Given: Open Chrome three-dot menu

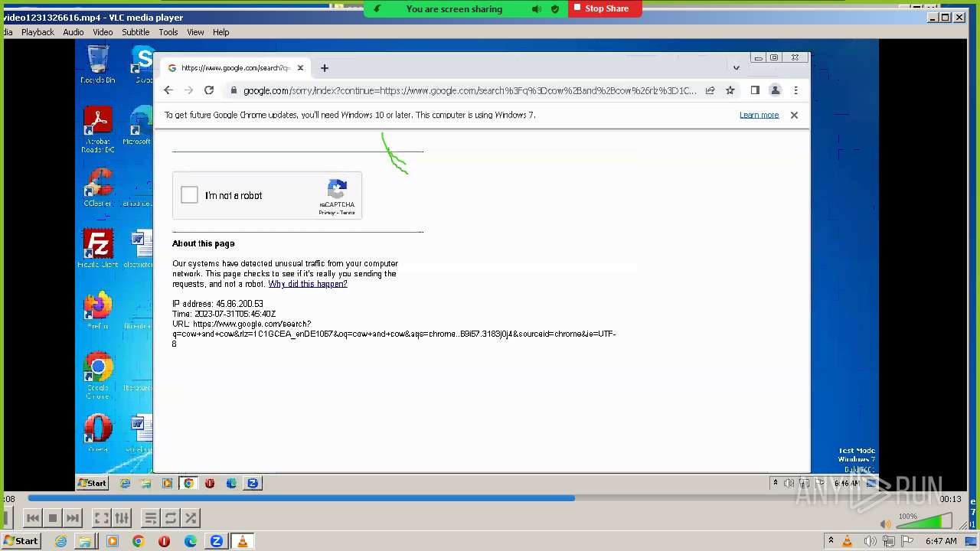Looking at the screenshot, I should [x=795, y=90].
